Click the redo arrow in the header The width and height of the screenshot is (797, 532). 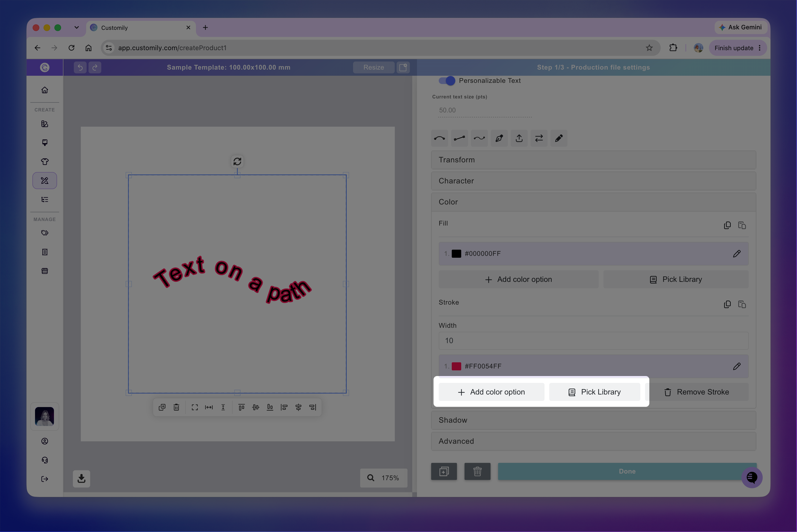pyautogui.click(x=95, y=67)
